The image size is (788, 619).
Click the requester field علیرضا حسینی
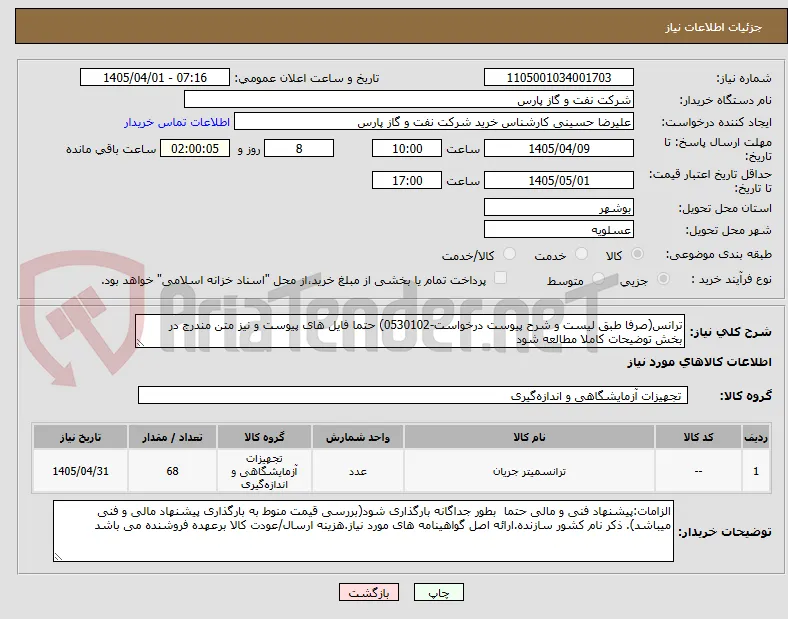[434, 122]
